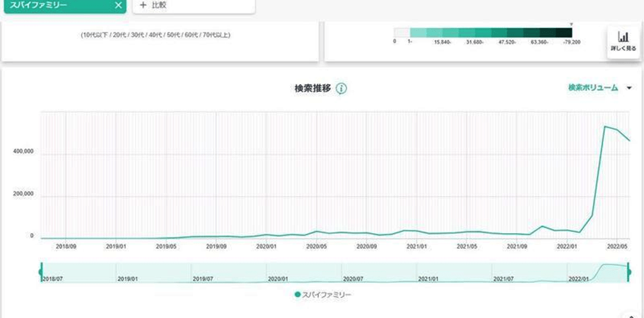This screenshot has width=644, height=318.
Task: Select the right handle of range slider
Action: tap(628, 271)
